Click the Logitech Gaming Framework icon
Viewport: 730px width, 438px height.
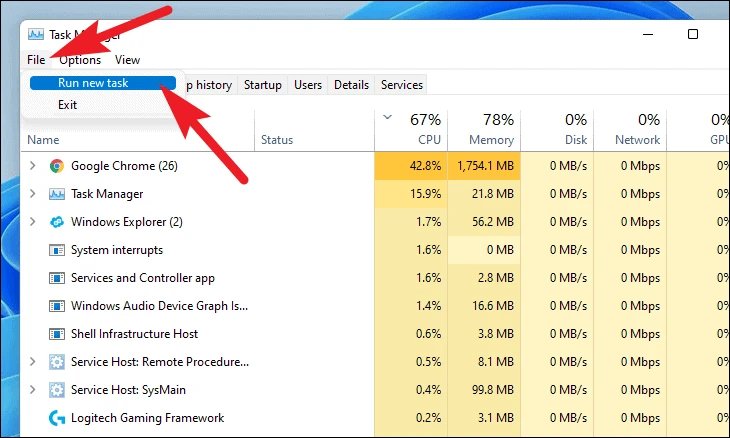[57, 418]
